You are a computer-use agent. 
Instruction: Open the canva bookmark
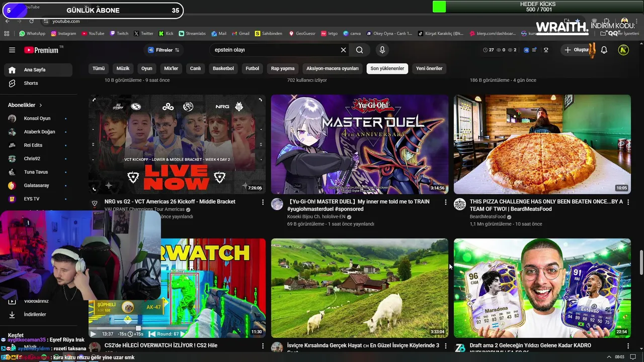pos(352,34)
